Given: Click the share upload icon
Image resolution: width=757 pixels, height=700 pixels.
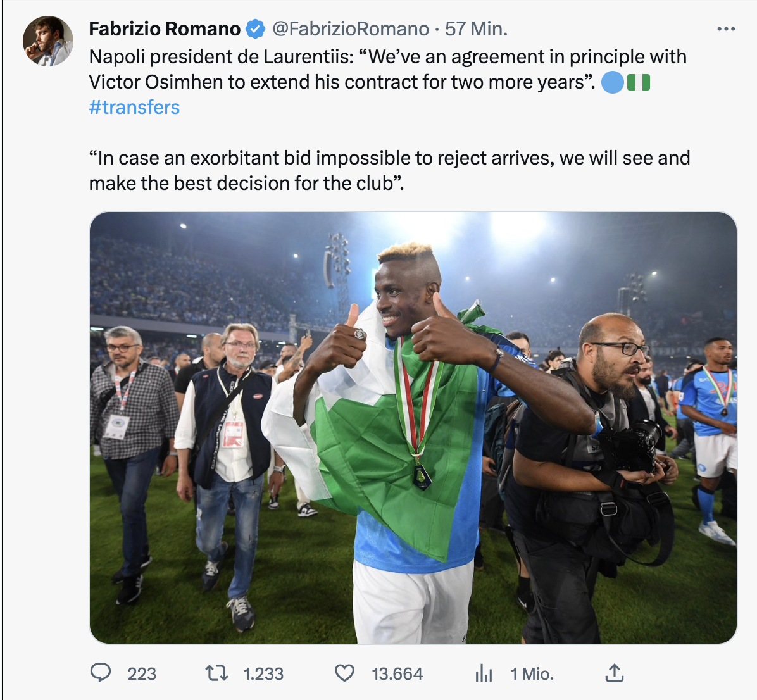Looking at the screenshot, I should pyautogui.click(x=614, y=673).
